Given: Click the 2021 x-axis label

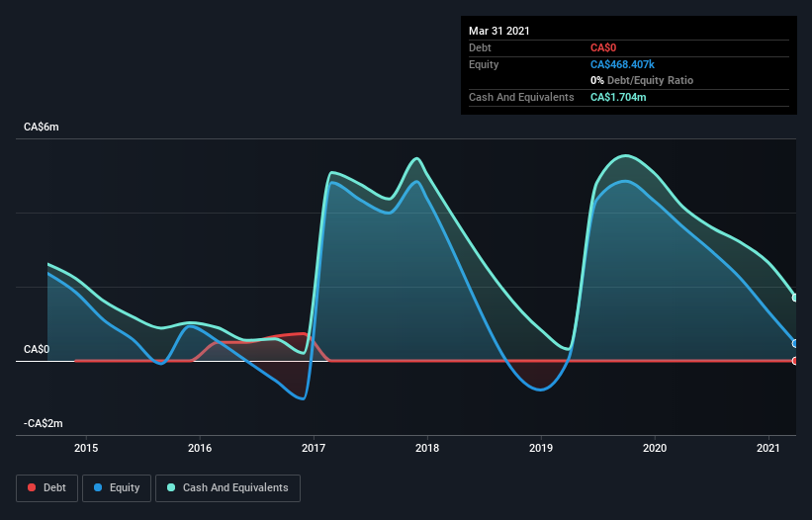Looking at the screenshot, I should 767,448.
